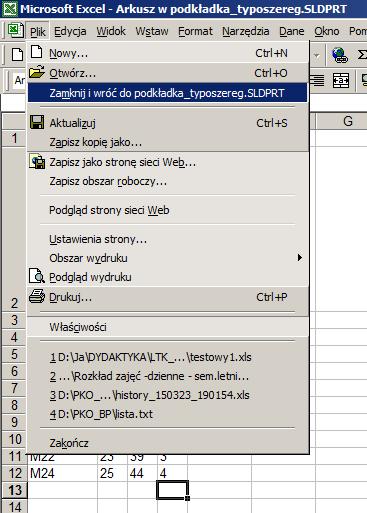Choose Zakończ to exit Excel
The image size is (367, 513).
click(x=69, y=443)
